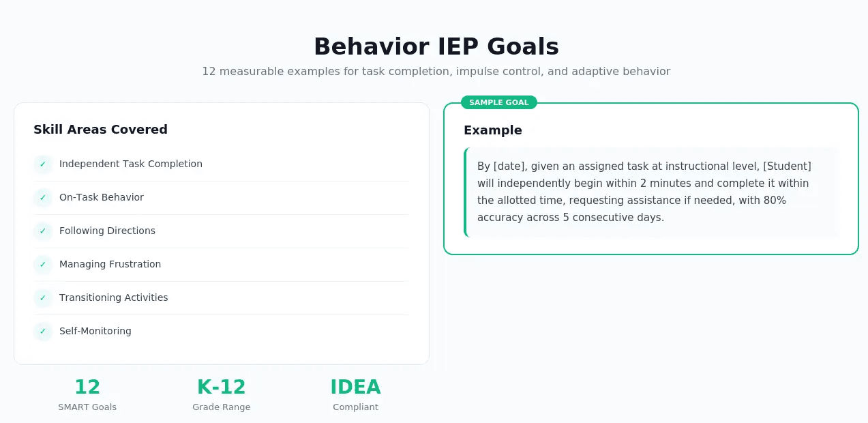This screenshot has height=423, width=868.
Task: Click the Example heading
Action: pyautogui.click(x=493, y=130)
